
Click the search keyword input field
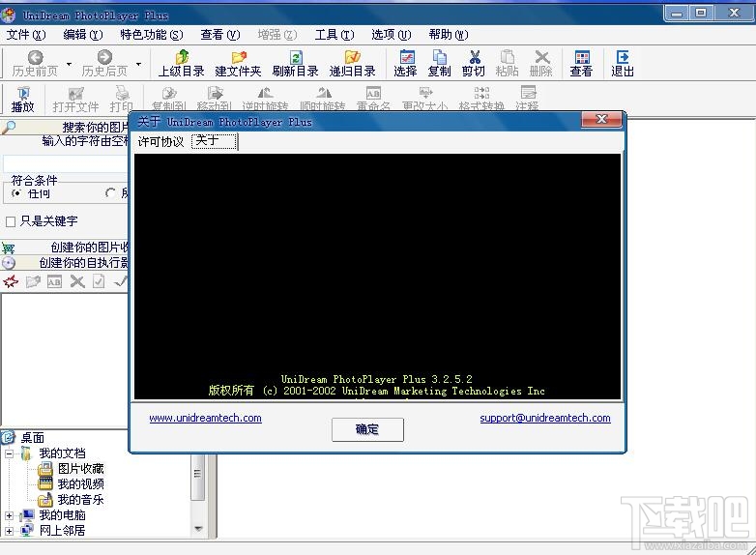[66, 163]
